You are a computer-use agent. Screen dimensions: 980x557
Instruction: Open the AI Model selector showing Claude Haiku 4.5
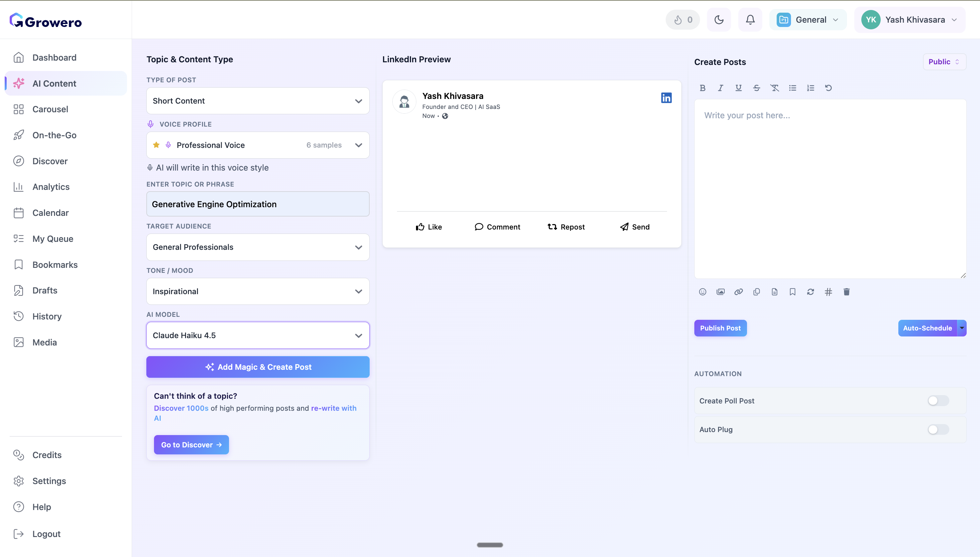pos(258,335)
